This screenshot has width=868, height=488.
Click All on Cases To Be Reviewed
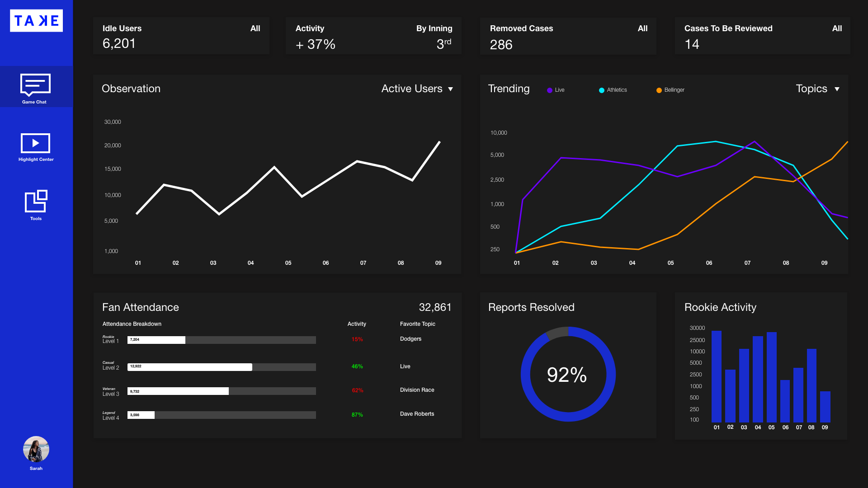(x=837, y=28)
